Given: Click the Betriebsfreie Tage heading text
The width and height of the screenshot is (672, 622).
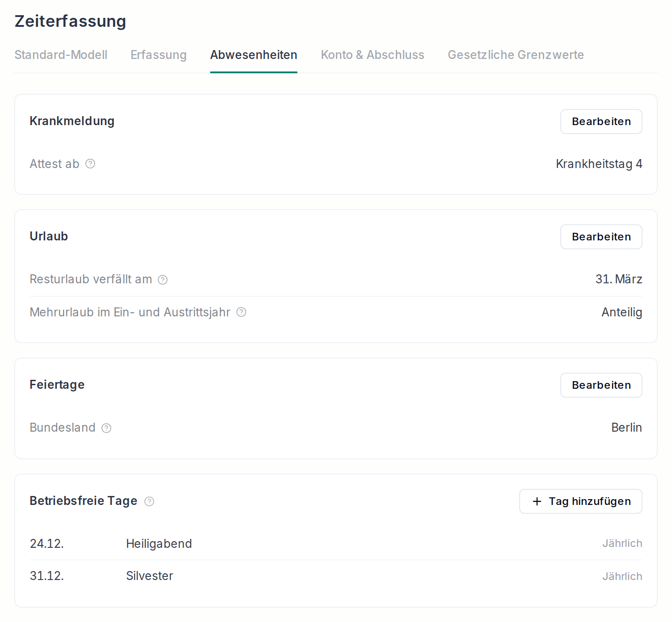Looking at the screenshot, I should (x=84, y=501).
